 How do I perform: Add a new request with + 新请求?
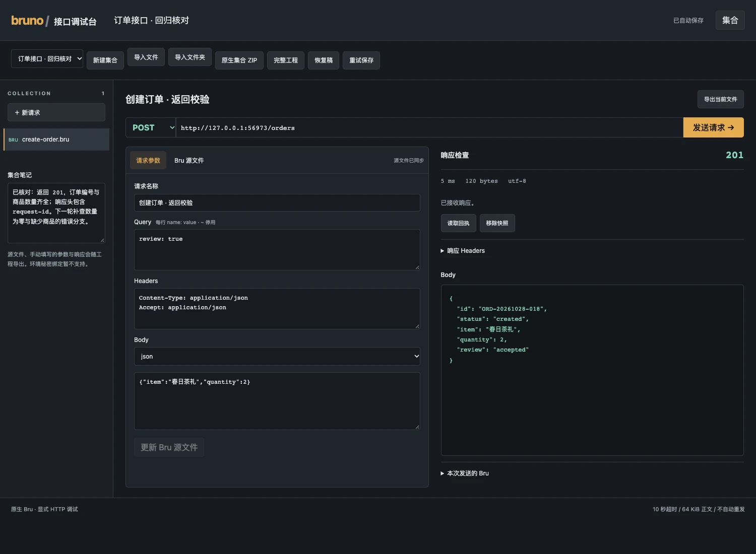[x=56, y=112]
